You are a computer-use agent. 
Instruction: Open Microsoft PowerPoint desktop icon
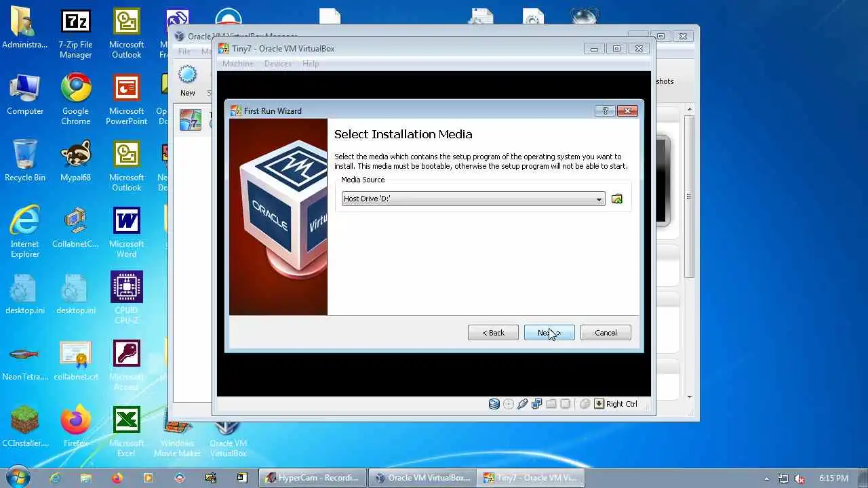tap(127, 100)
